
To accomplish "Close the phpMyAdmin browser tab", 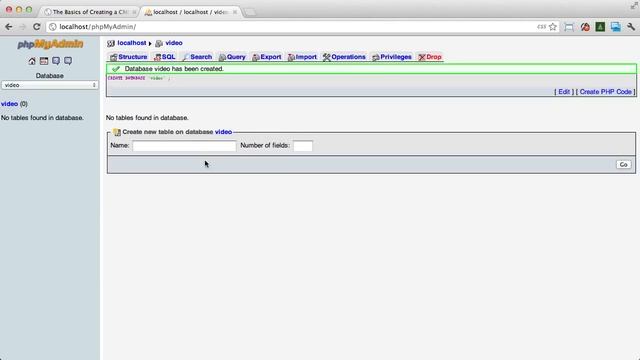I will (235, 12).
